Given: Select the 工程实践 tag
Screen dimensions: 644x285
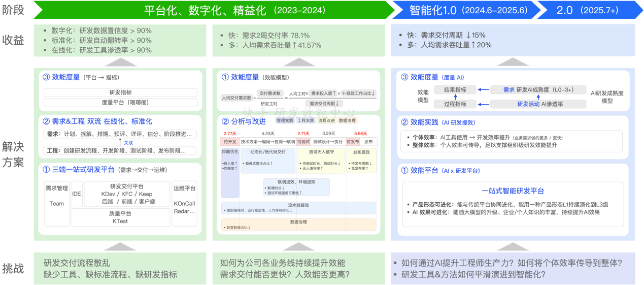Looking at the screenshot, I should click(306, 121).
